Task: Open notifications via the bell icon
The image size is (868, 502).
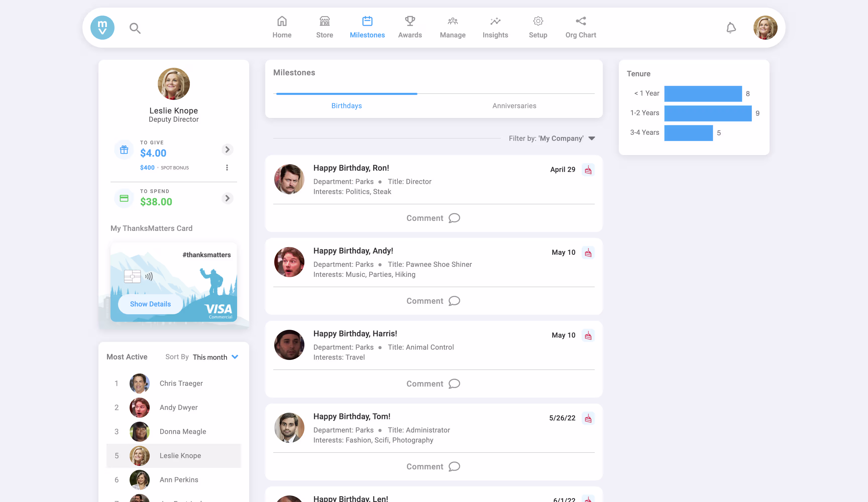Action: [x=732, y=28]
